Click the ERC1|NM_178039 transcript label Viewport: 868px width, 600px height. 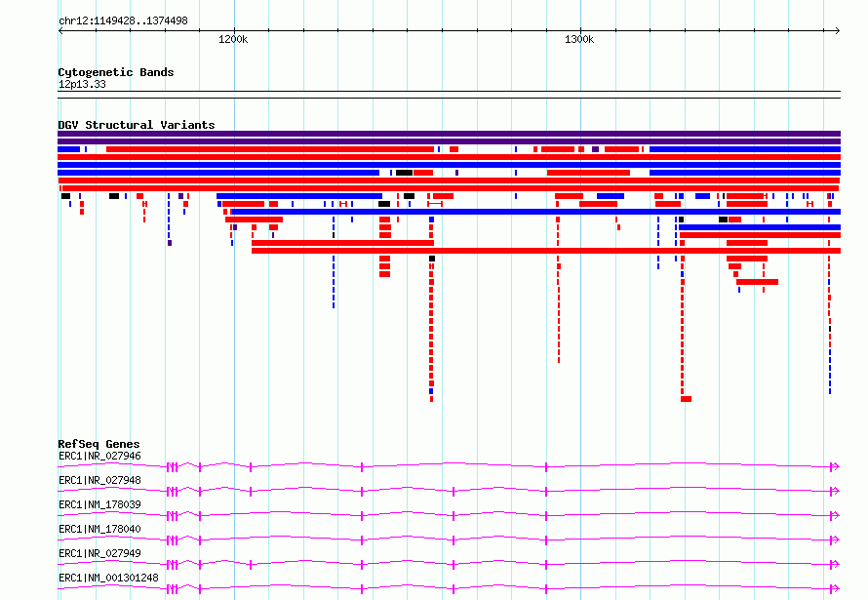(99, 504)
